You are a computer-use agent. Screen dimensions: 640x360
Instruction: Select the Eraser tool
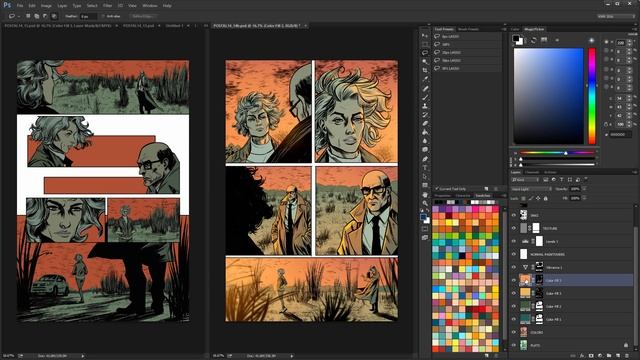coord(425,123)
